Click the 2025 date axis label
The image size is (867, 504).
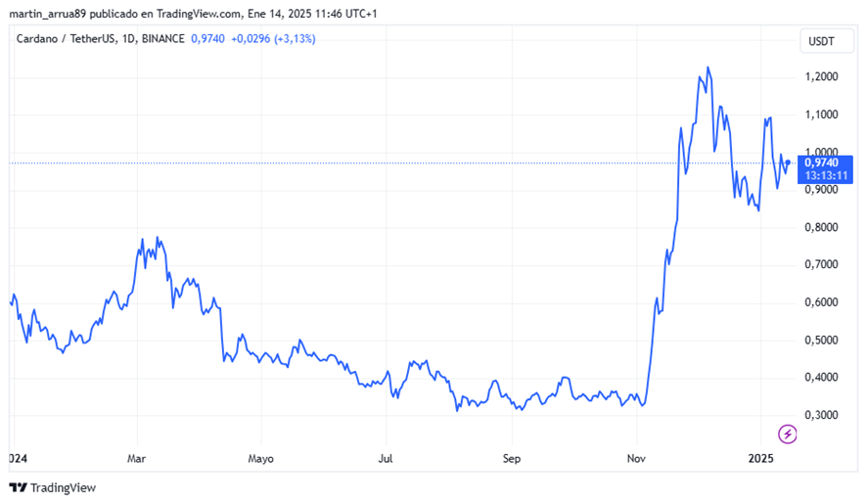coord(761,459)
